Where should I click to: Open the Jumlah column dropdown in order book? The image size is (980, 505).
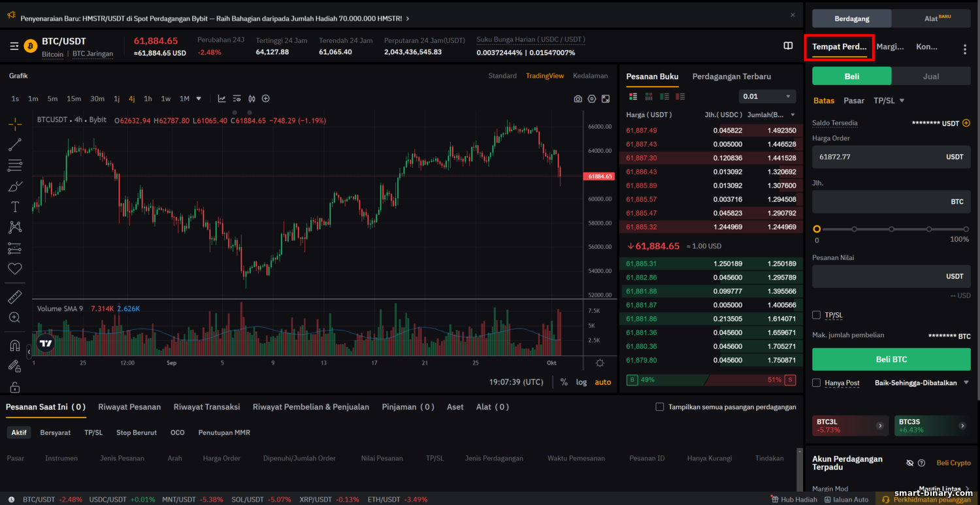tap(793, 115)
